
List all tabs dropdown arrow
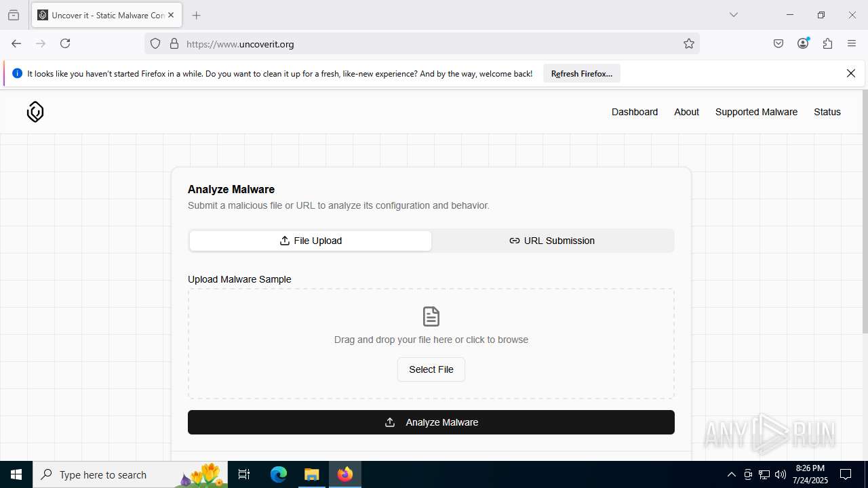(733, 15)
